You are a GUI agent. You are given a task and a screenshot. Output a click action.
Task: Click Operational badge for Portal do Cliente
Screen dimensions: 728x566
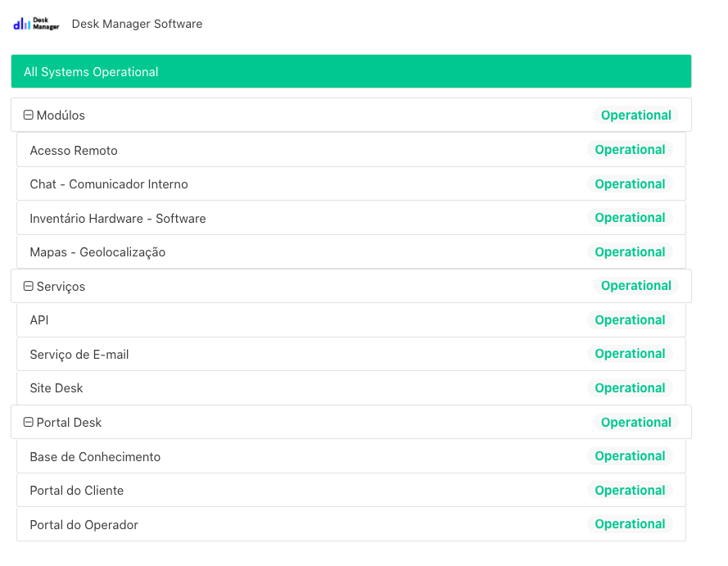(x=630, y=491)
